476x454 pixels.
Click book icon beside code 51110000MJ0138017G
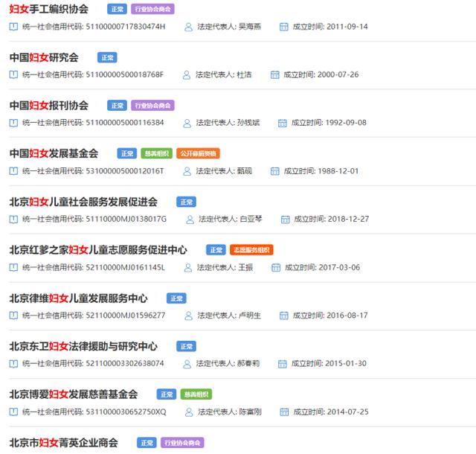coord(13,219)
